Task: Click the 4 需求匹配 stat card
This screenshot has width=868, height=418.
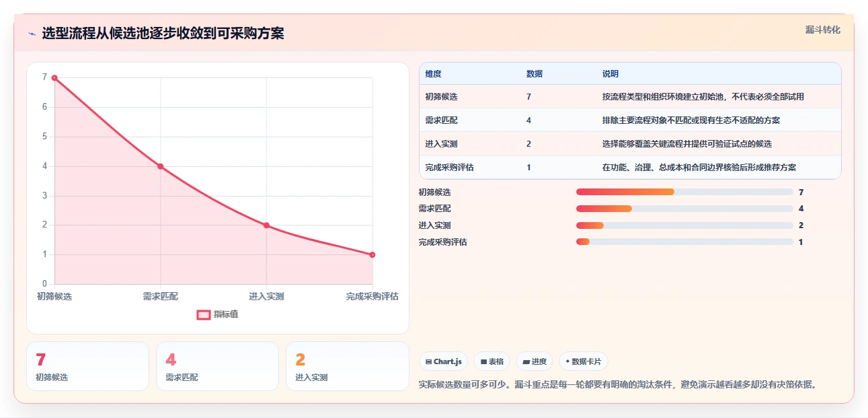Action: point(217,366)
